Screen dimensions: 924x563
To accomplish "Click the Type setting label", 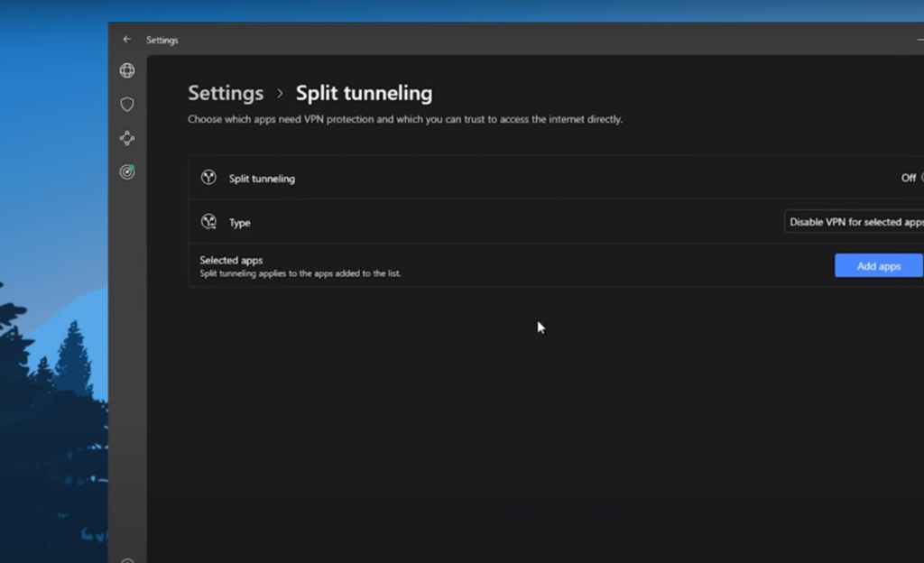I will coord(239,223).
